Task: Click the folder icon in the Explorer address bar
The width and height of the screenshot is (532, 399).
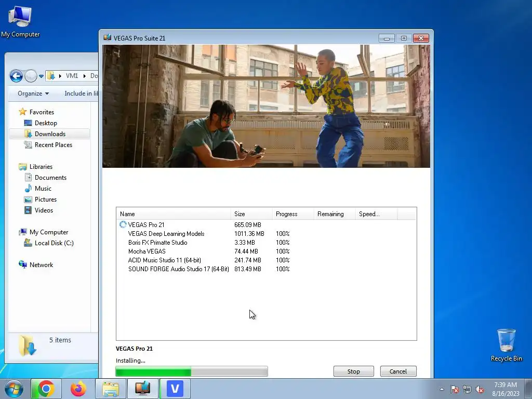Action: tap(51, 76)
